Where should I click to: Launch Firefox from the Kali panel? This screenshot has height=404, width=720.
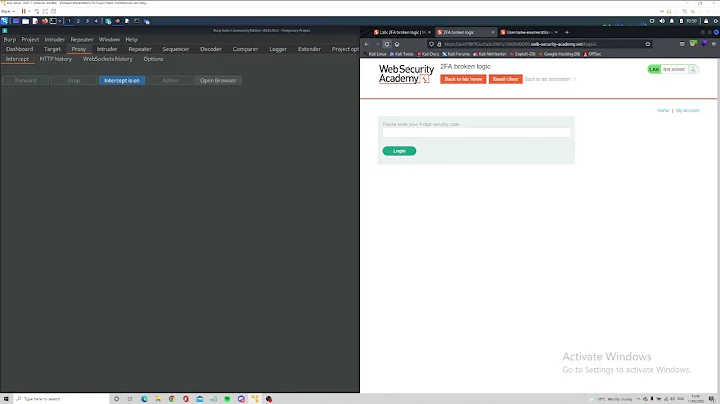45,21
